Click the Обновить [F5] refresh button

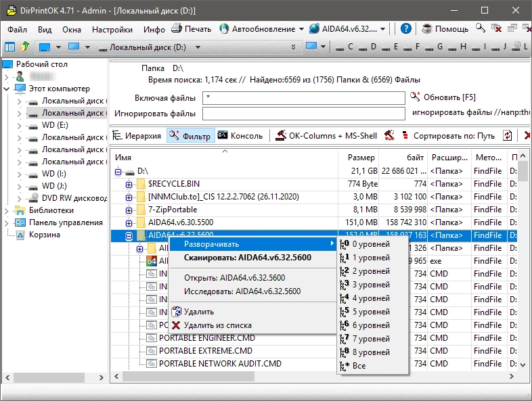[x=443, y=97]
